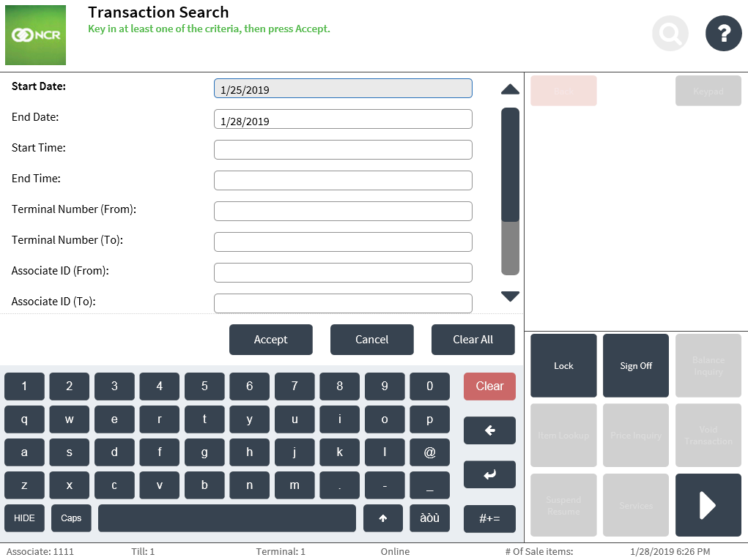
Task: Select Sign Off function button
Action: pos(635,366)
